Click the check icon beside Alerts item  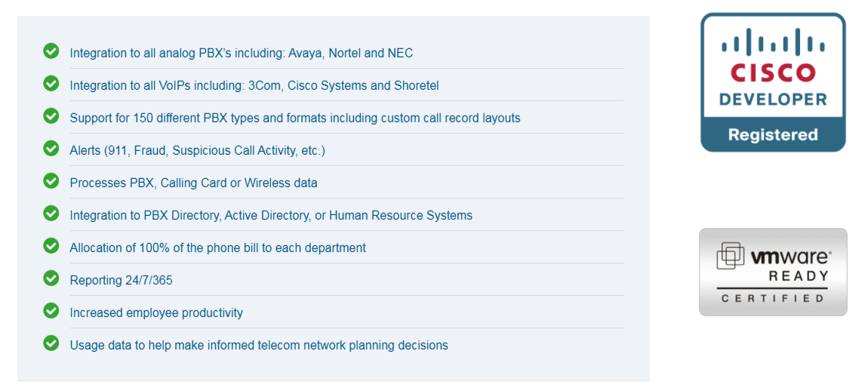(x=51, y=149)
